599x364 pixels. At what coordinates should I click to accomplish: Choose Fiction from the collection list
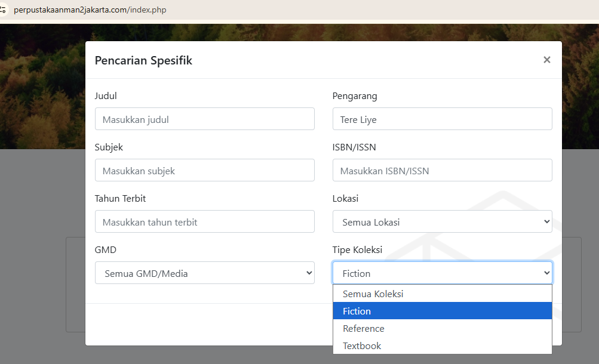(x=357, y=311)
